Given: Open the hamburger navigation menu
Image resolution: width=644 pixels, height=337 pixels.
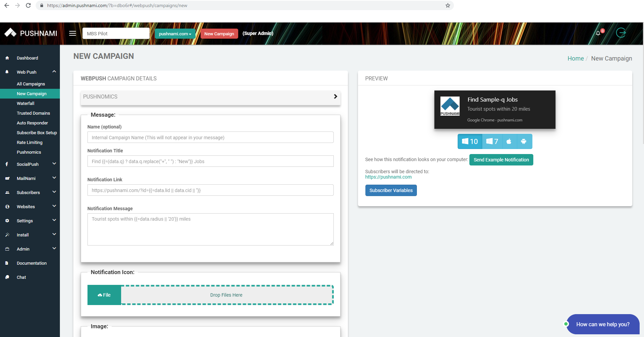Looking at the screenshot, I should [72, 33].
